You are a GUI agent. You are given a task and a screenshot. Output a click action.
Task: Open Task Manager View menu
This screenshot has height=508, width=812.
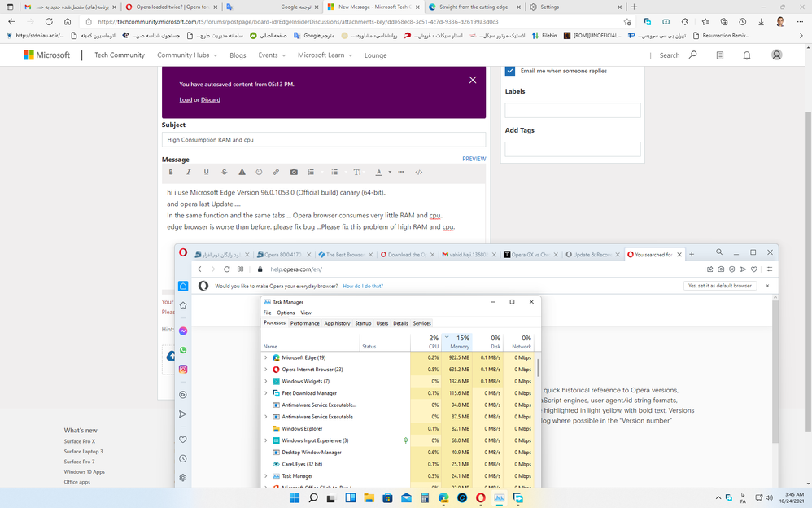(x=306, y=313)
